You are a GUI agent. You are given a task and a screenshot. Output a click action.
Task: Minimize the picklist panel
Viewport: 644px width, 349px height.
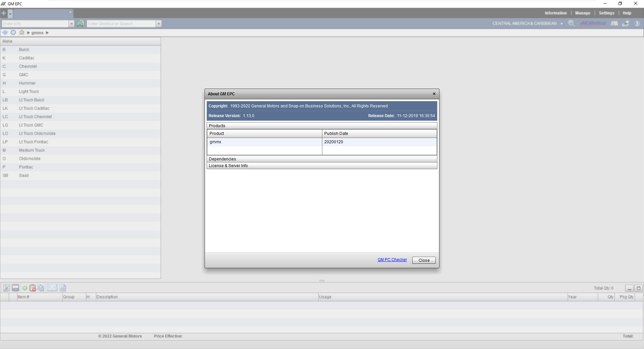629,288
